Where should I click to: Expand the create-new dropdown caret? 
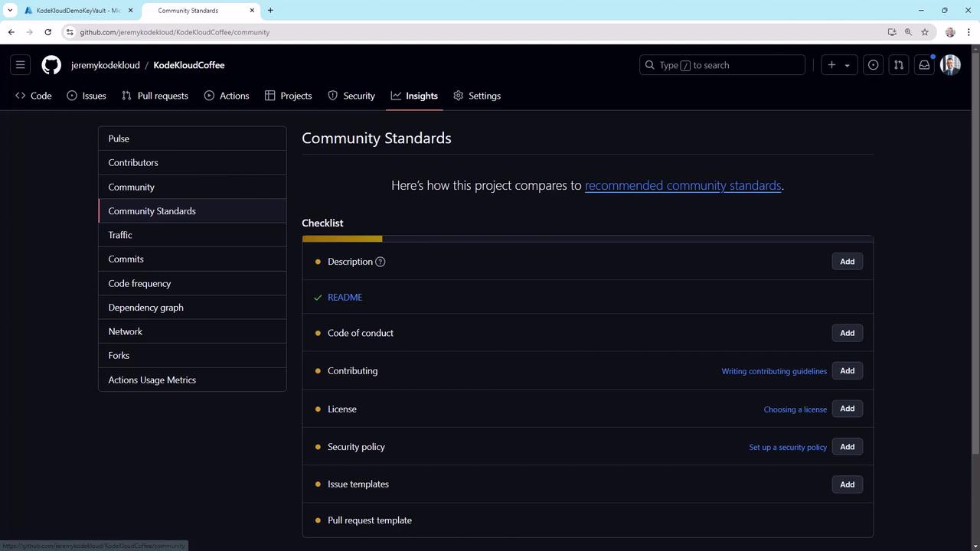(847, 65)
